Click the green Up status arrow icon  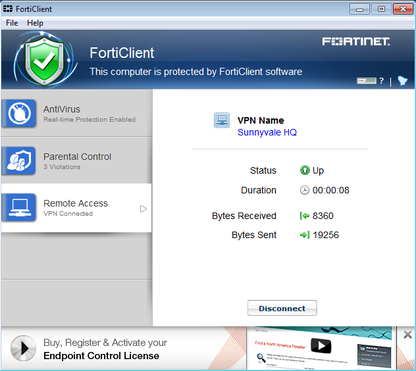(x=305, y=170)
